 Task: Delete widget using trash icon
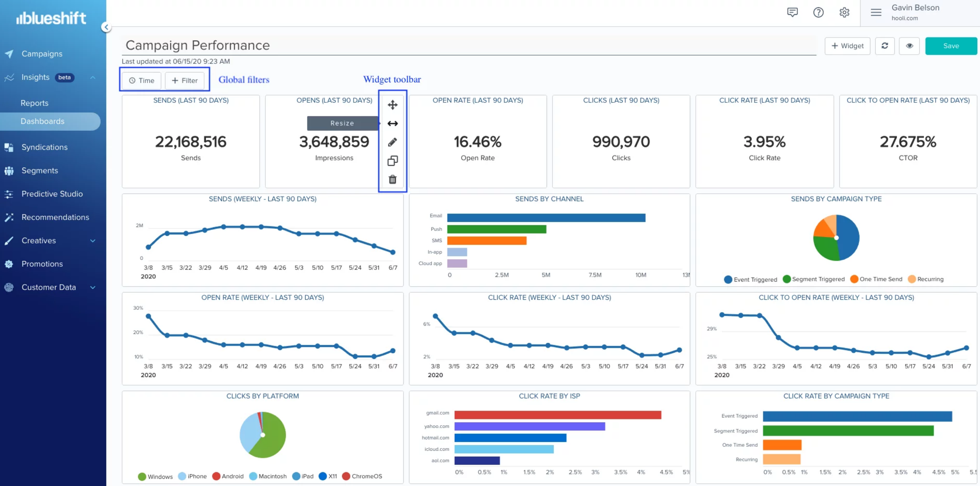click(392, 179)
